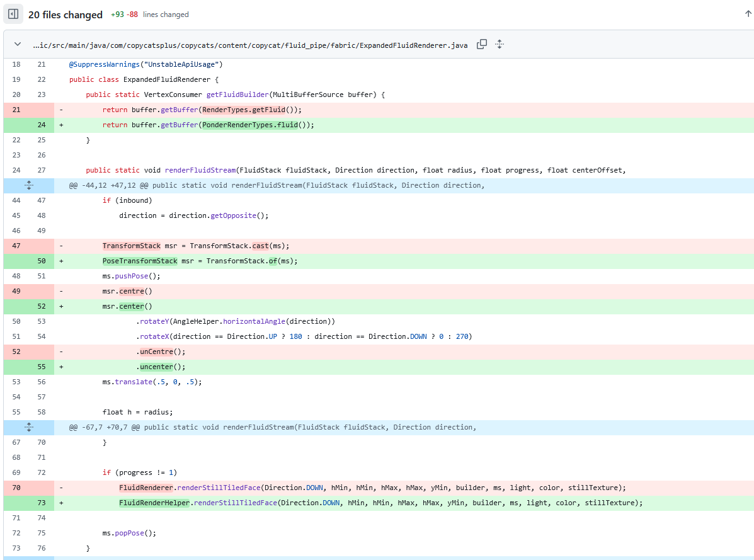This screenshot has height=560, width=754.
Task: Collapse the ExpandedFluidRenderer.java diff with chevron
Action: pyautogui.click(x=17, y=45)
